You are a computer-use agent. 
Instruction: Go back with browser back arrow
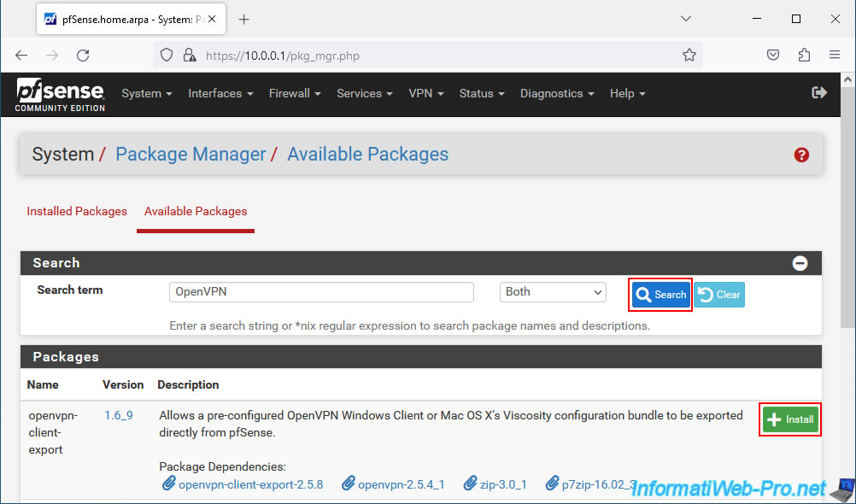(x=21, y=56)
